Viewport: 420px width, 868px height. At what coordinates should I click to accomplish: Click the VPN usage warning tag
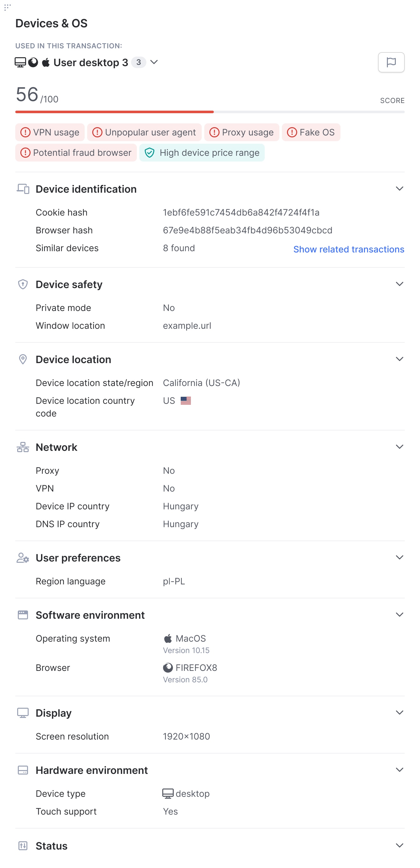click(x=50, y=132)
